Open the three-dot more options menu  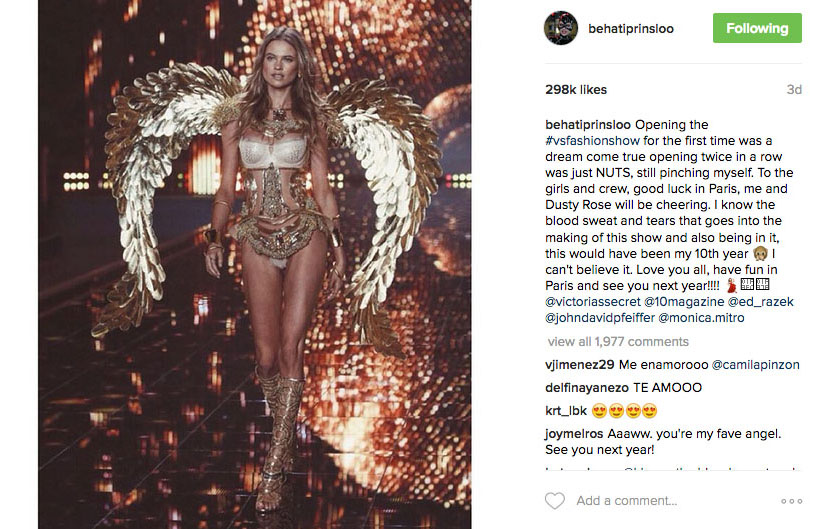point(792,501)
